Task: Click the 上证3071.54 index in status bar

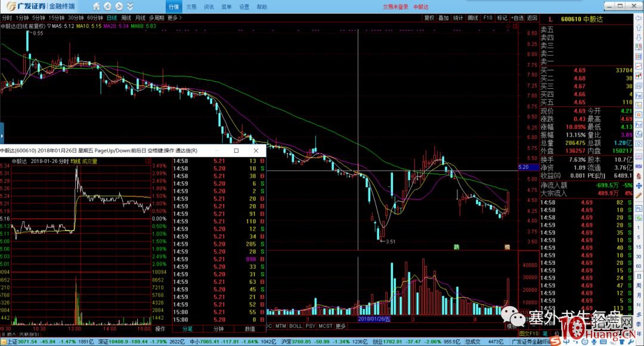Action: click(22, 342)
